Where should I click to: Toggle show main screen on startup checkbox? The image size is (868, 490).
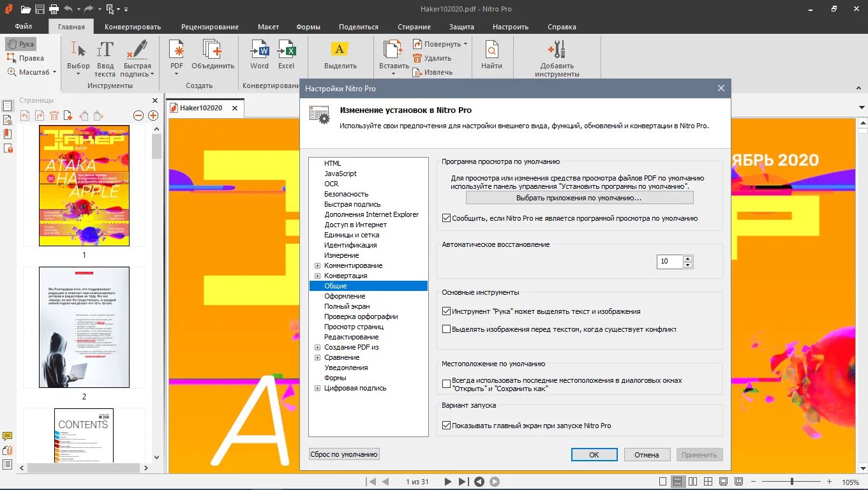pyautogui.click(x=446, y=426)
